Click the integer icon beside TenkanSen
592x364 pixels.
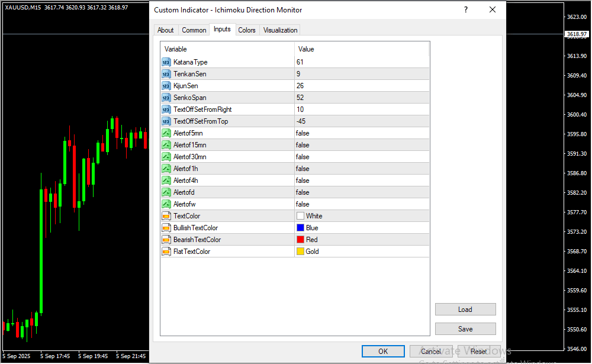(166, 74)
